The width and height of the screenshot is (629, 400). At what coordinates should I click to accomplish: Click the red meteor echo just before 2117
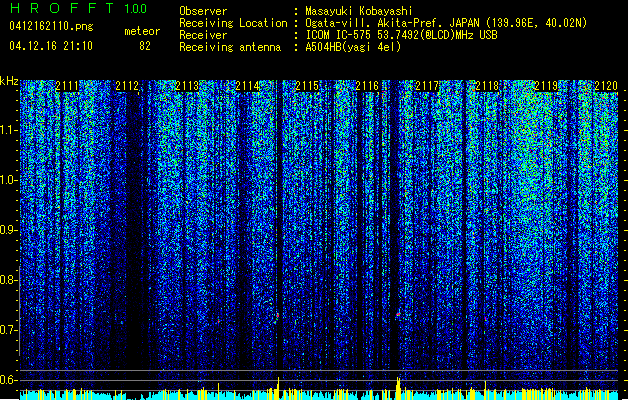(398, 315)
